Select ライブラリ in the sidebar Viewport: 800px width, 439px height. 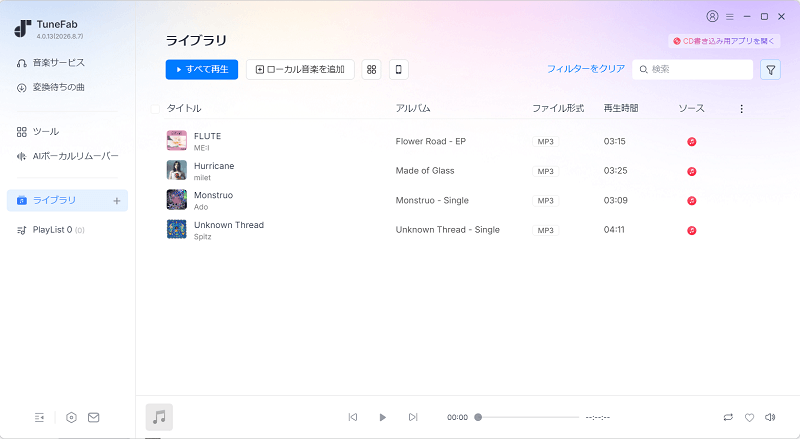67,200
